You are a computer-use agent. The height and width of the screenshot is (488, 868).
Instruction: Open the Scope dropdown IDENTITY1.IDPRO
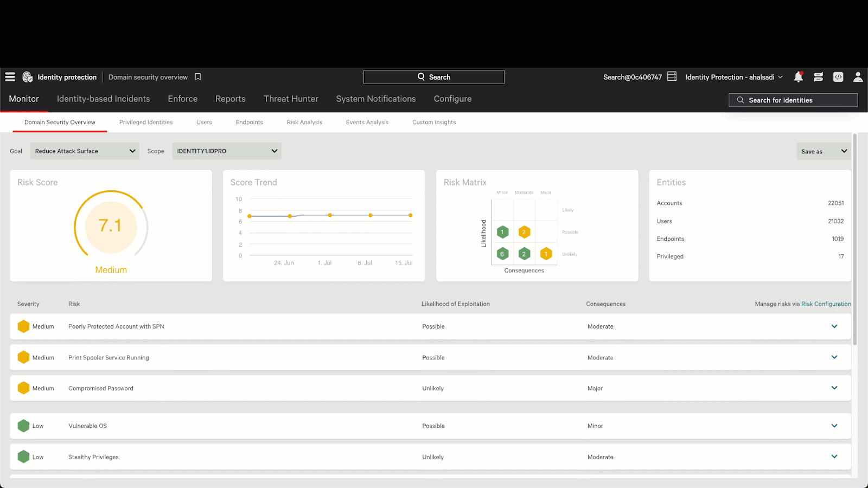227,151
